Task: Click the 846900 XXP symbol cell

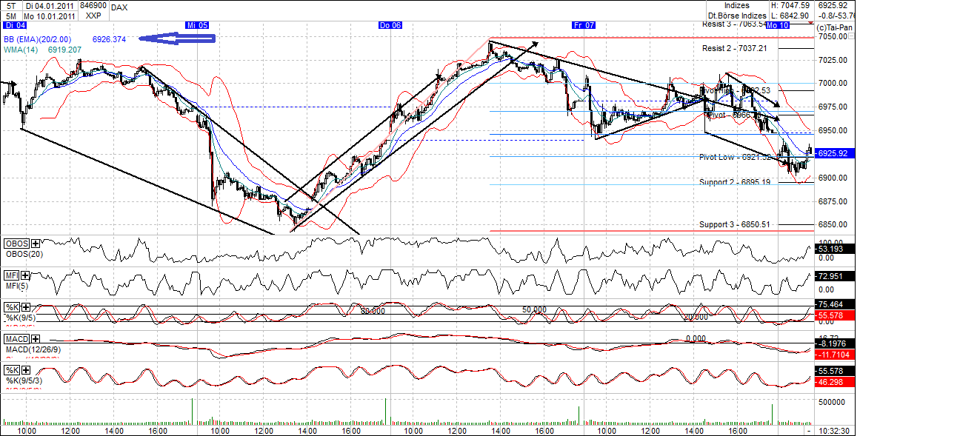Action: pyautogui.click(x=93, y=10)
